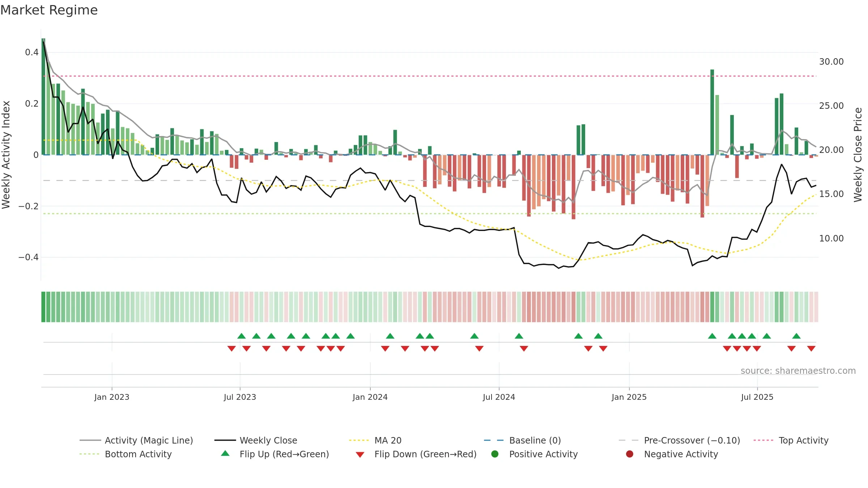Click the 0.2 activity axis tick

pos(32,104)
